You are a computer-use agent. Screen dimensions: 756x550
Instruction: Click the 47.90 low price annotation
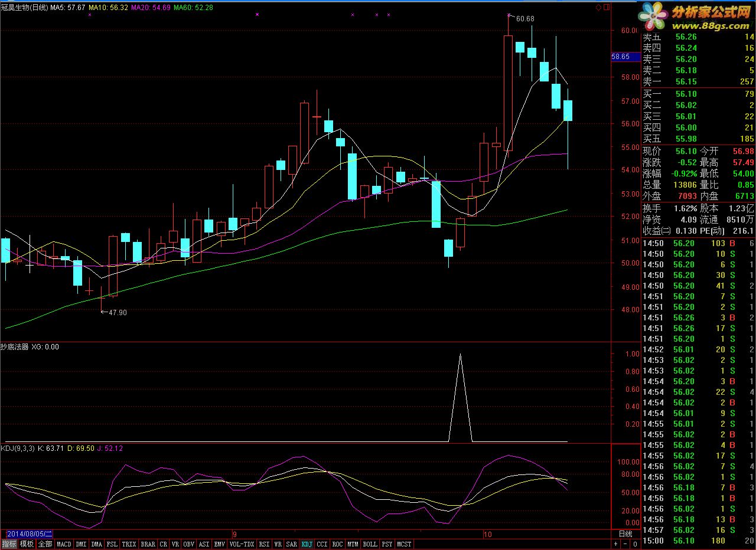pos(117,312)
